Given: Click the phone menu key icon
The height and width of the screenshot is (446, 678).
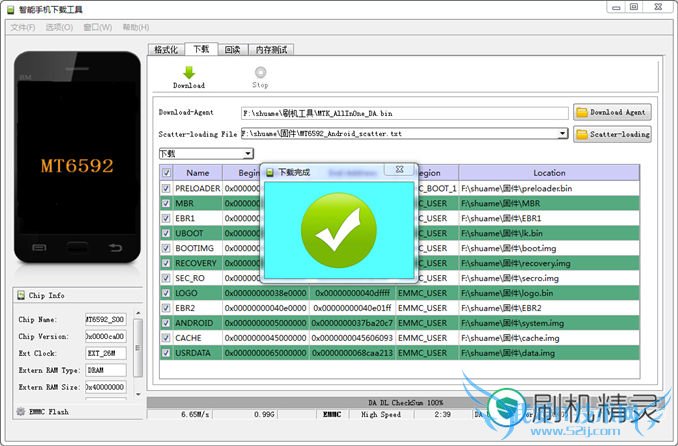Looking at the screenshot, I should click(x=39, y=247).
